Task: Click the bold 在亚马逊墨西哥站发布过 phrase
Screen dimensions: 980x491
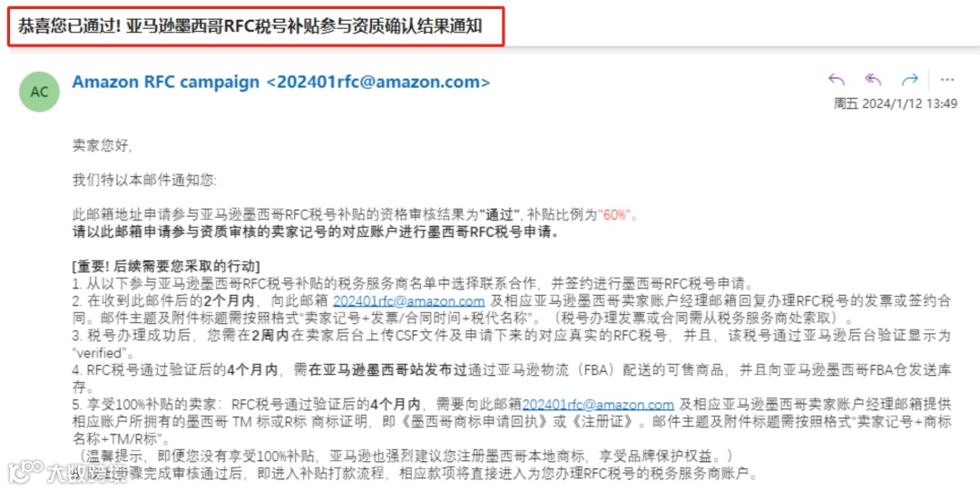Action: tap(388, 370)
